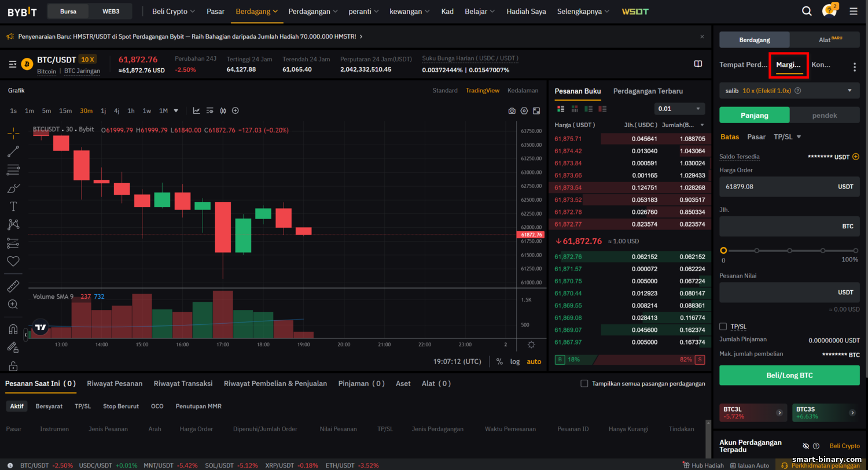Image resolution: width=868 pixels, height=470 pixels.
Task: Expand the TP/SL order type dropdown
Action: (x=788, y=137)
